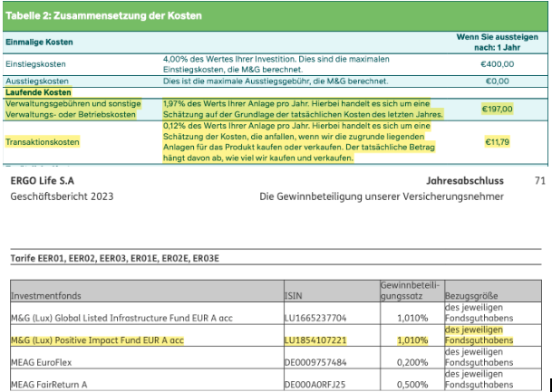Click the text 'Dies ist die maximale Ausstiegsgebühr'
This screenshot has width=552, height=392.
pos(276,81)
